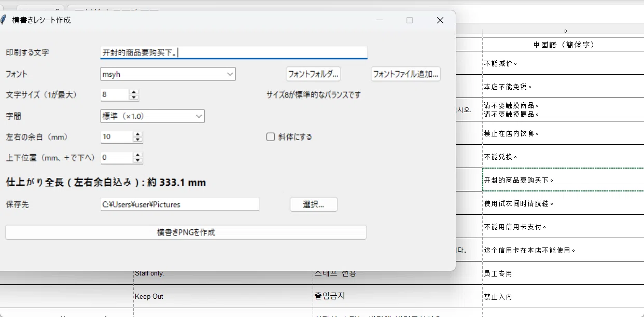Select the 中国語（簡体字）header cell
The image size is (644, 317).
click(563, 45)
